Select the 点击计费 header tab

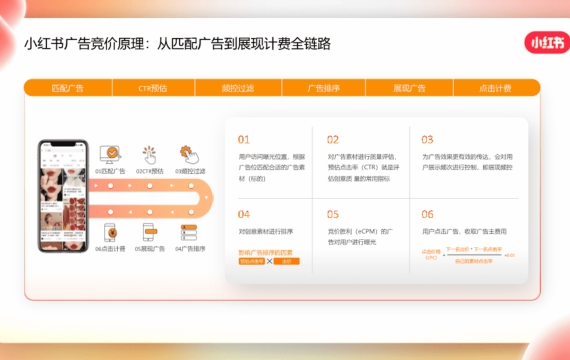[x=497, y=88]
